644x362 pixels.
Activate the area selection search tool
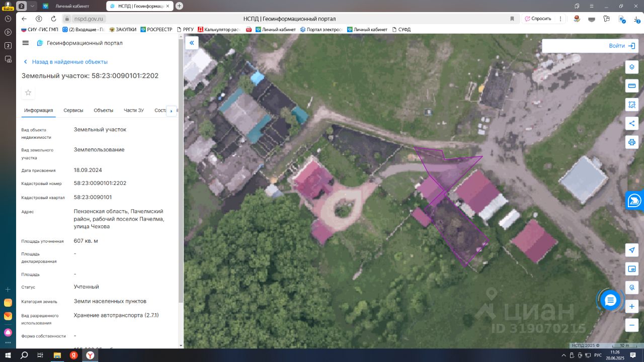(x=632, y=105)
